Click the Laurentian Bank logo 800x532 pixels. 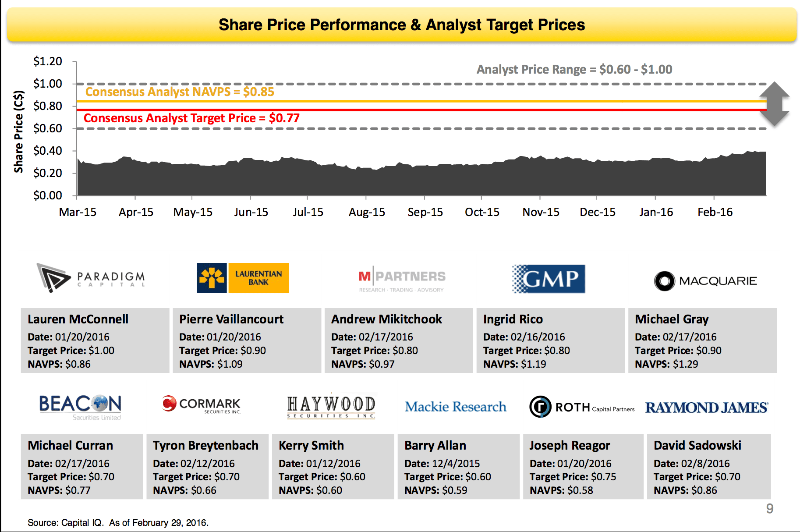click(242, 278)
